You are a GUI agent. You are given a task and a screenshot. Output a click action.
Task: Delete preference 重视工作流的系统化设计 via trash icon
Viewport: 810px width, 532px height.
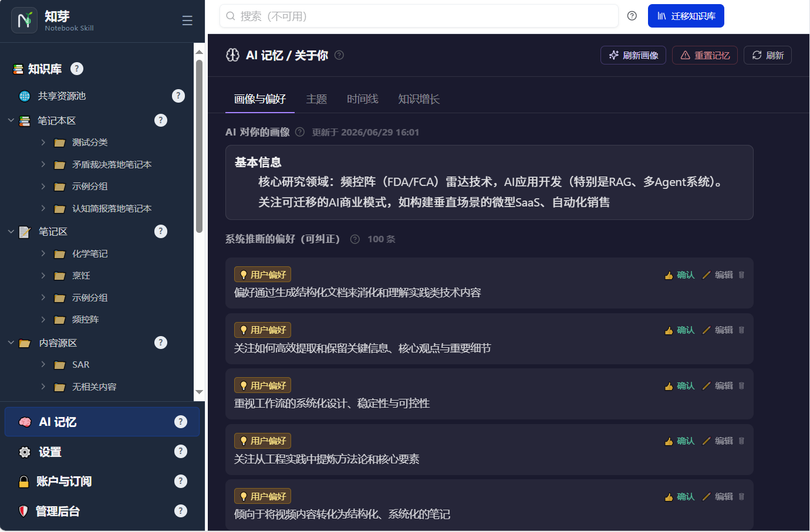[741, 386]
